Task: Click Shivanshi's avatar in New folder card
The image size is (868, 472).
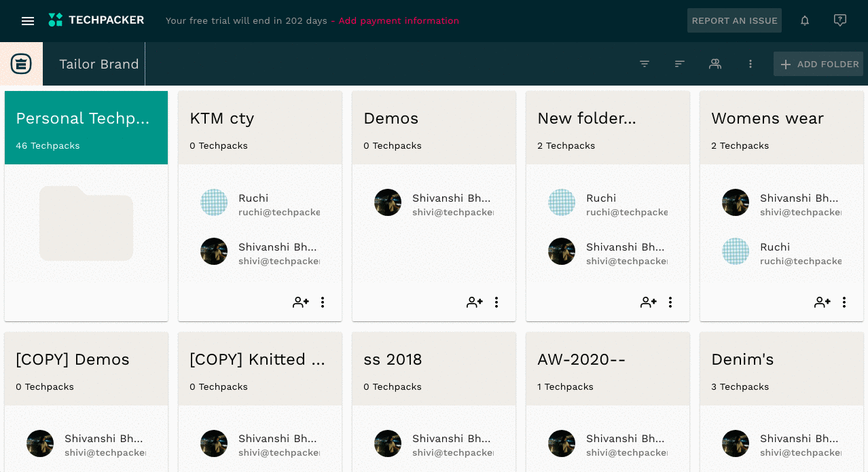Action: click(x=562, y=251)
